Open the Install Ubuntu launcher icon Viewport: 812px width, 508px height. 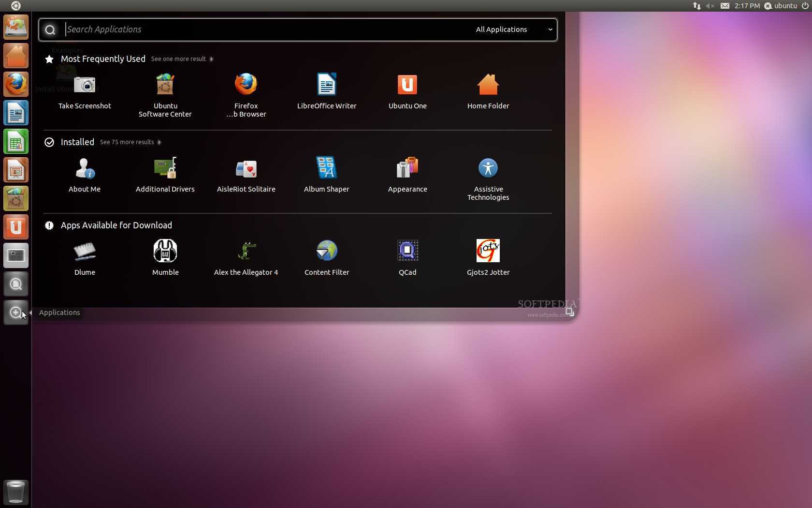click(16, 27)
